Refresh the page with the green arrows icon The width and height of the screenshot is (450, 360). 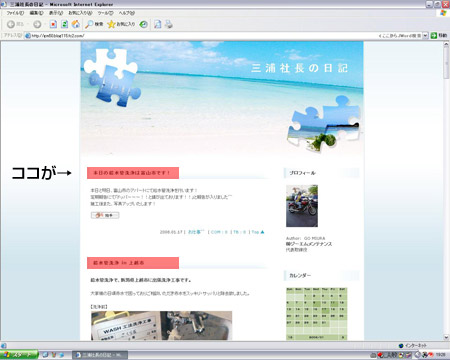coord(64,24)
